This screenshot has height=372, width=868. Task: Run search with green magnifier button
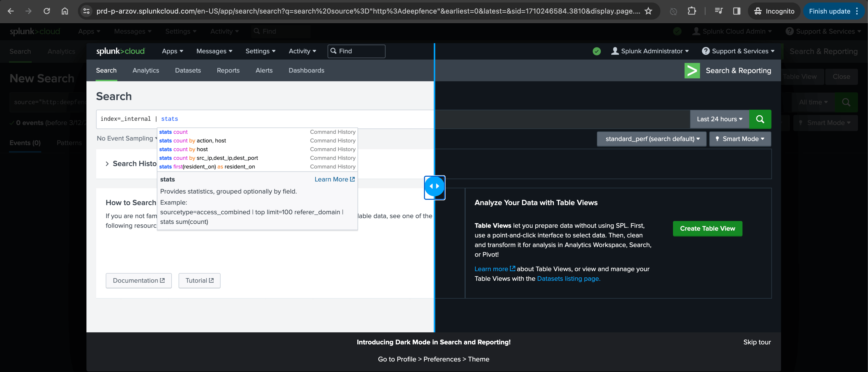tap(760, 119)
